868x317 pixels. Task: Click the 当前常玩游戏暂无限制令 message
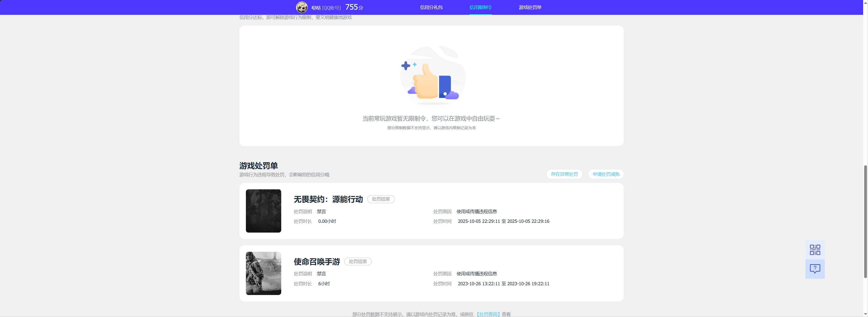(x=431, y=118)
